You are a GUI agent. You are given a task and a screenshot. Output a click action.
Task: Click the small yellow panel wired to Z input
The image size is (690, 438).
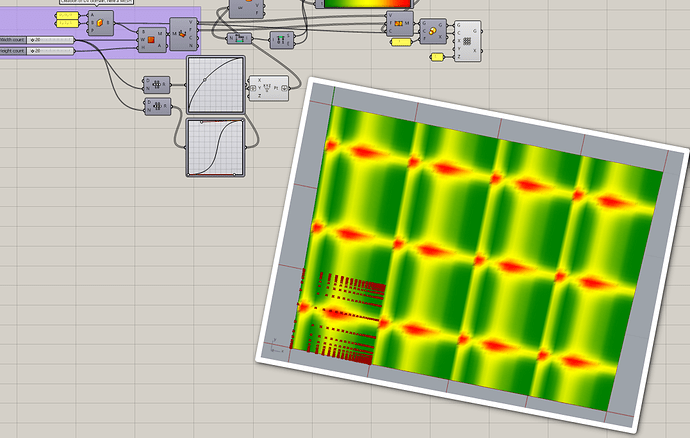(x=437, y=57)
